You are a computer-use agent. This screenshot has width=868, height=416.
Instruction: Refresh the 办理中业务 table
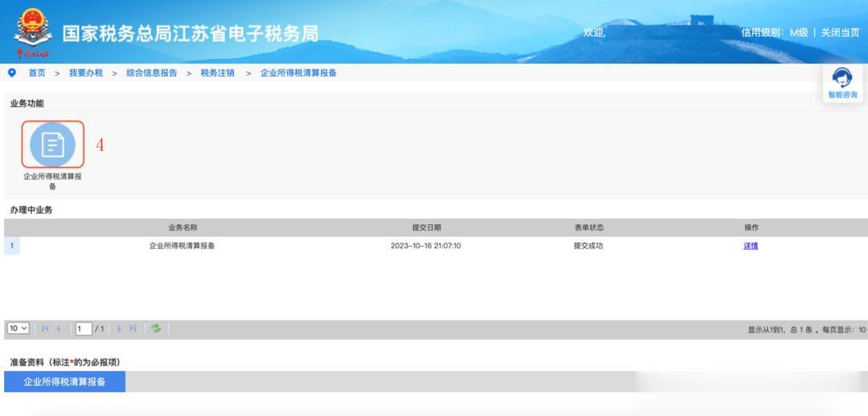click(x=156, y=328)
